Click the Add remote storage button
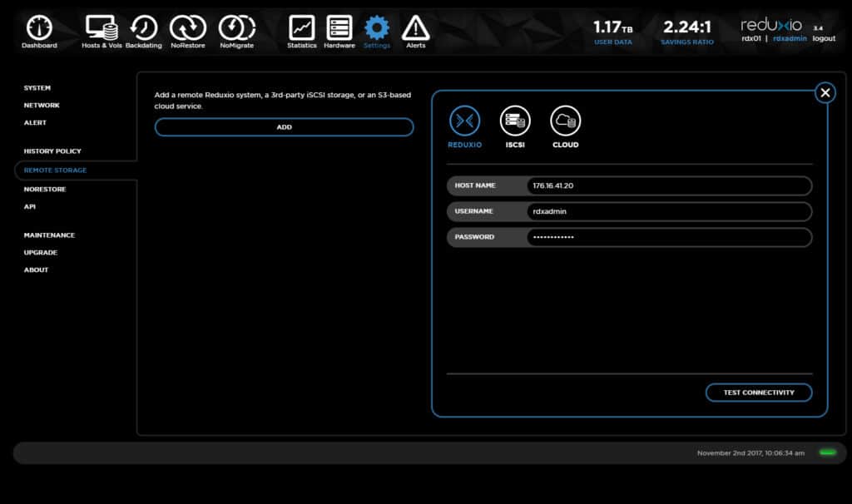 coord(285,127)
